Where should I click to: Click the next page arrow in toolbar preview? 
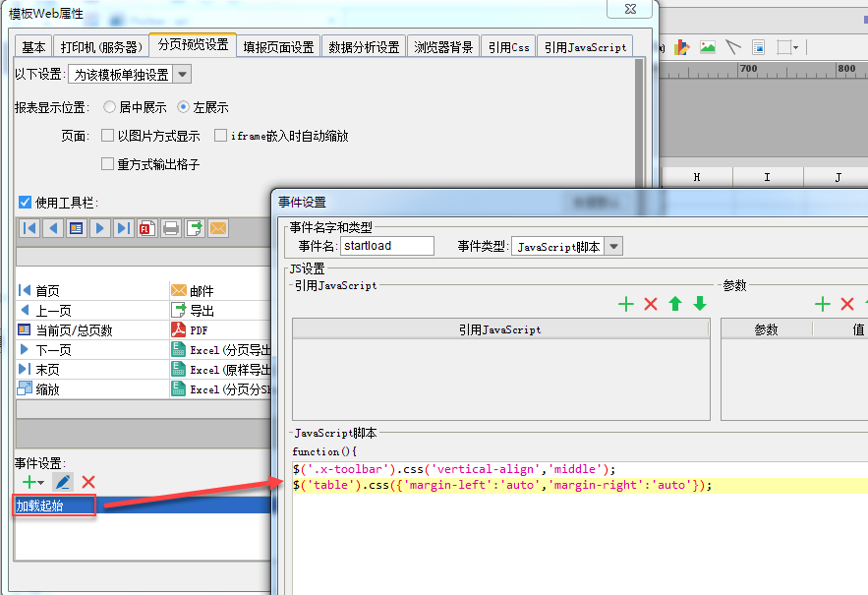[100, 228]
